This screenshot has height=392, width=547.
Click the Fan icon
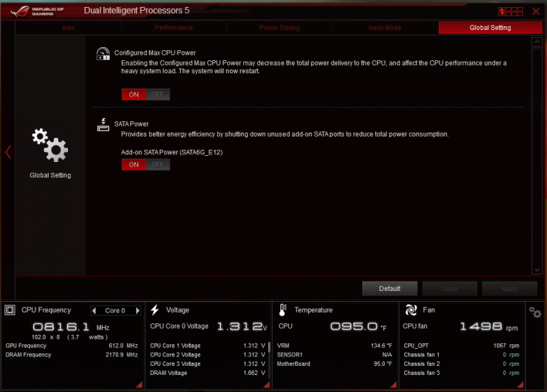(411, 309)
